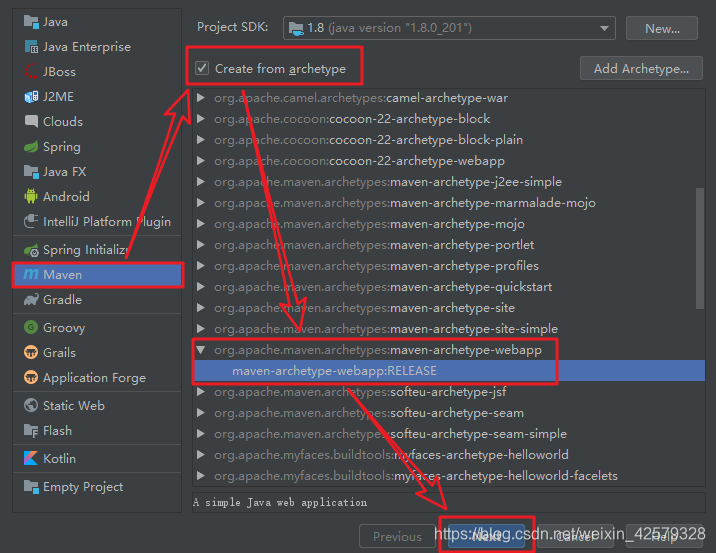Click the Next button
This screenshot has width=716, height=553.
tap(486, 536)
